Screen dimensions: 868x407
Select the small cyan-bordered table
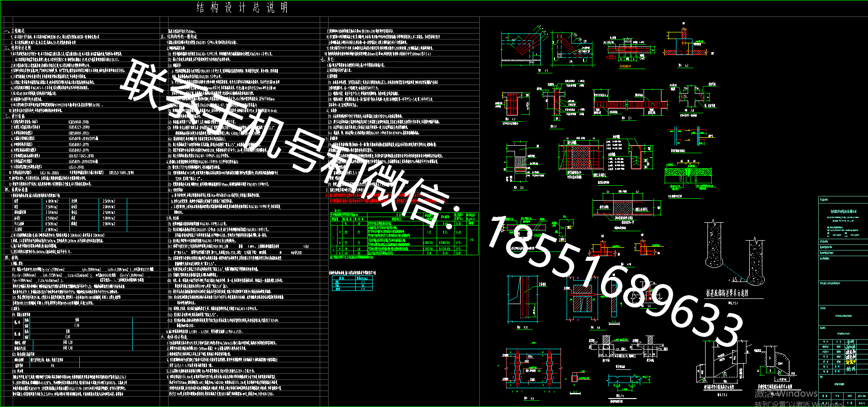point(353,283)
